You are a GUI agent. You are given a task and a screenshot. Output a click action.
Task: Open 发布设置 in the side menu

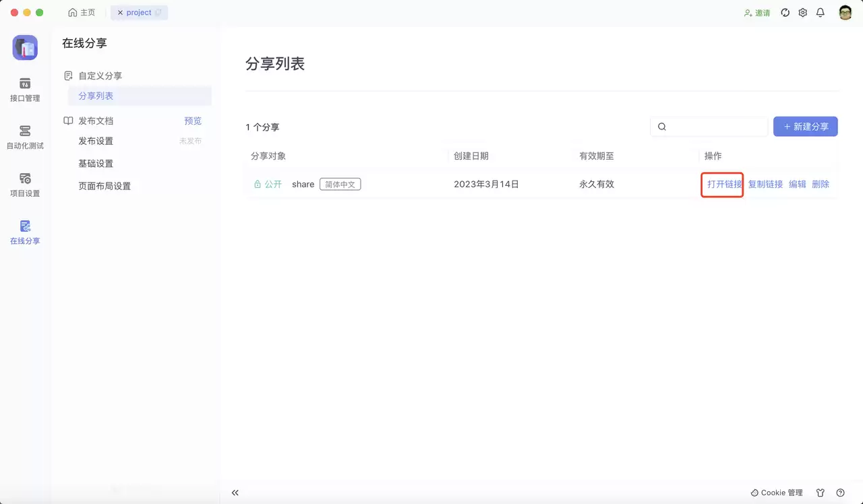click(96, 141)
